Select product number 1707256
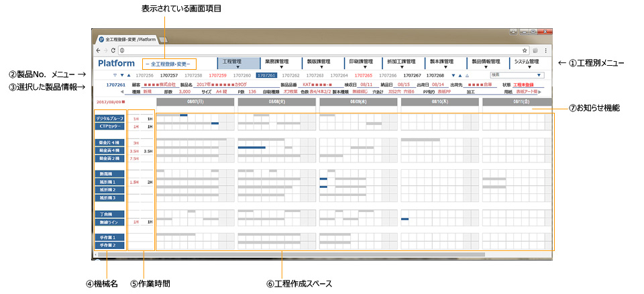This screenshot has height=294, width=644. pos(145,76)
